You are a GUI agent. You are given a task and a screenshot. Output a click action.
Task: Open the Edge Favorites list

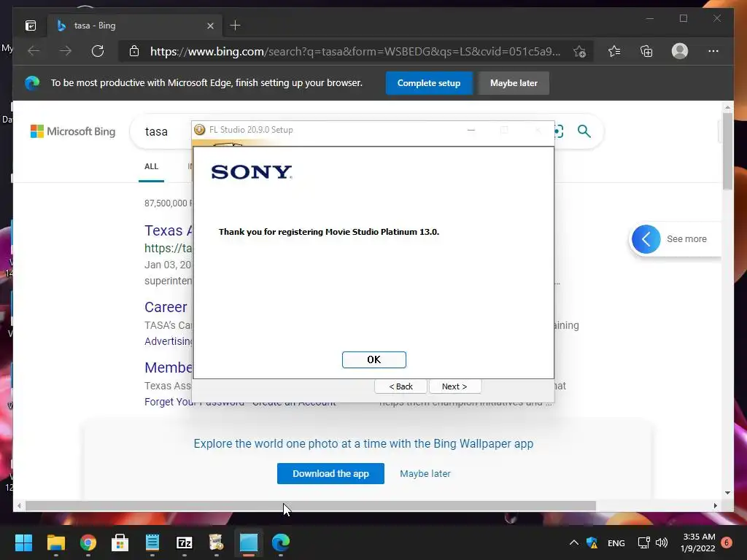pos(614,51)
